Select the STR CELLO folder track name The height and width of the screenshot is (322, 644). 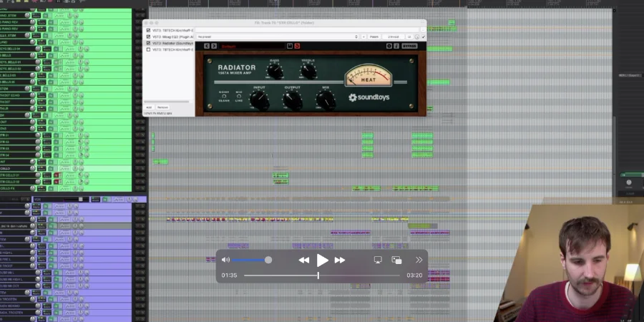coord(5,168)
